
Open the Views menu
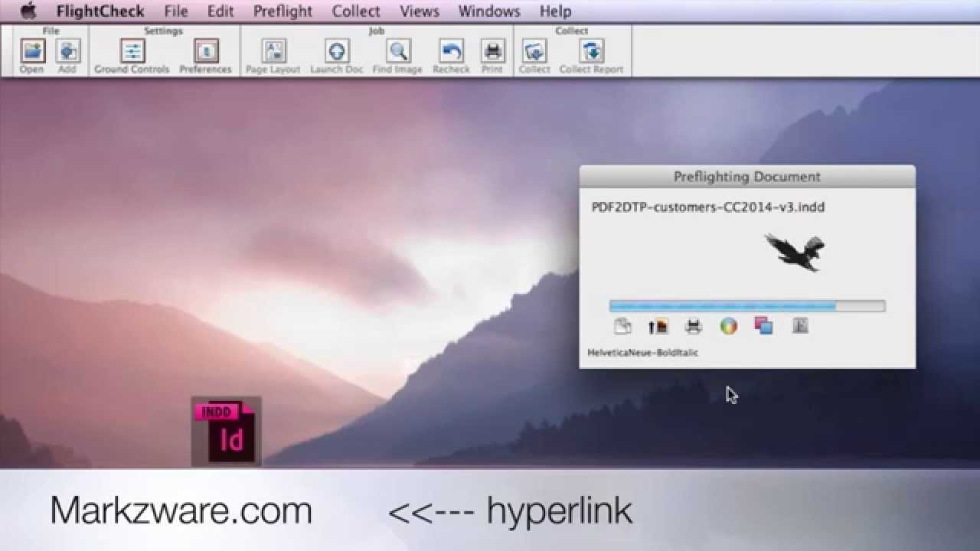click(x=420, y=11)
